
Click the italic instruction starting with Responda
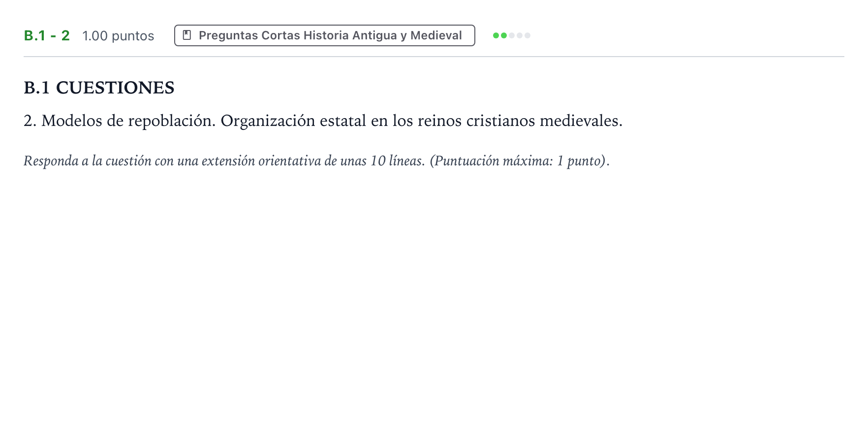(317, 161)
